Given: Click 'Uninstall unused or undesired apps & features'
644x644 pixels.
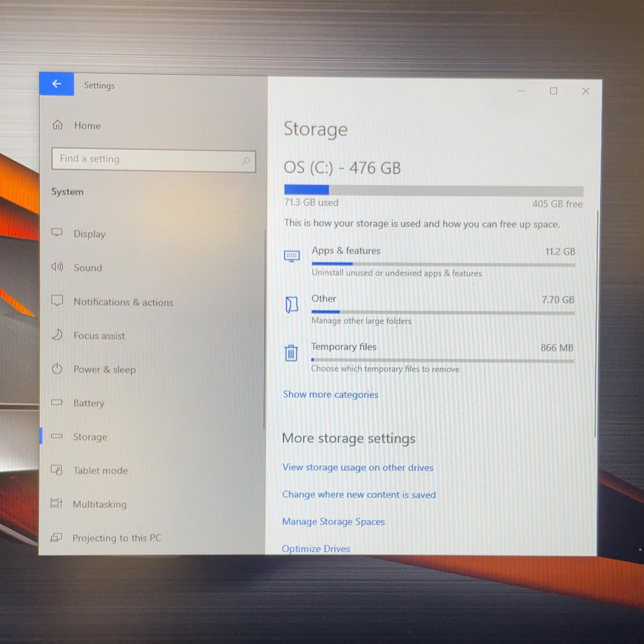Looking at the screenshot, I should 397,273.
